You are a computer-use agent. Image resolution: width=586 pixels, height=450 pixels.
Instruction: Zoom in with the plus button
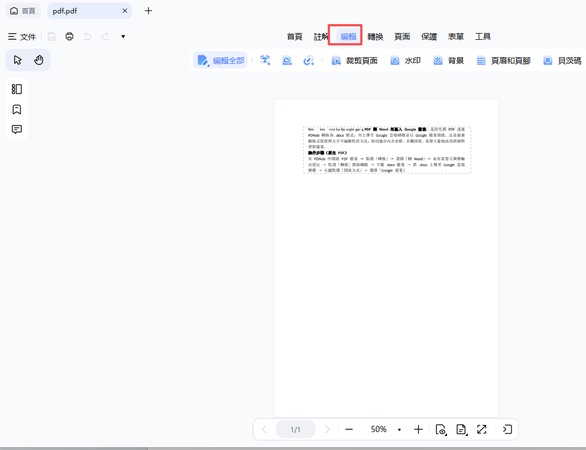(x=418, y=429)
